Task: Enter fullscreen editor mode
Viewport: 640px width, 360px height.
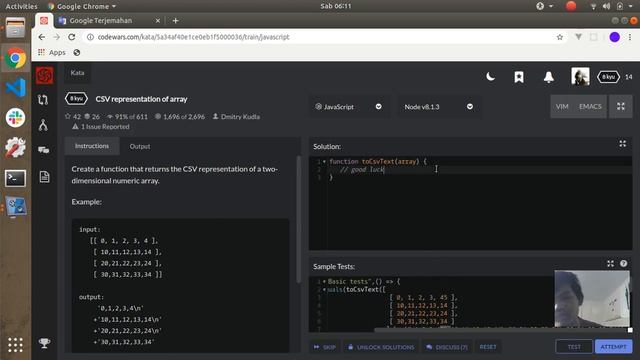Action: pyautogui.click(x=620, y=107)
